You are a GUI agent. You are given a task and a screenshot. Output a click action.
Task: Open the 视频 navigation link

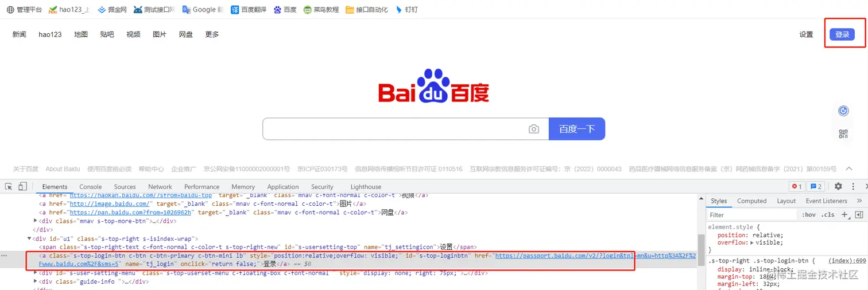(x=133, y=34)
